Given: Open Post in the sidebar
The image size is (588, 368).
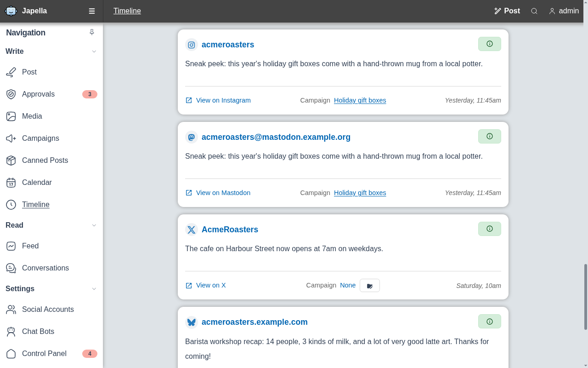Looking at the screenshot, I should pyautogui.click(x=51, y=72).
